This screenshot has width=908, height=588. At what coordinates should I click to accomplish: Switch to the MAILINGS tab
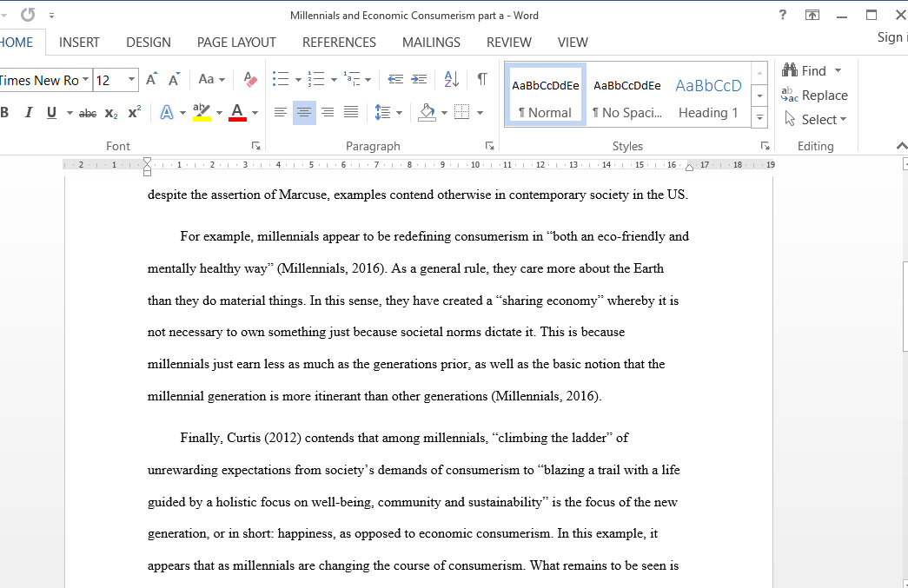432,43
